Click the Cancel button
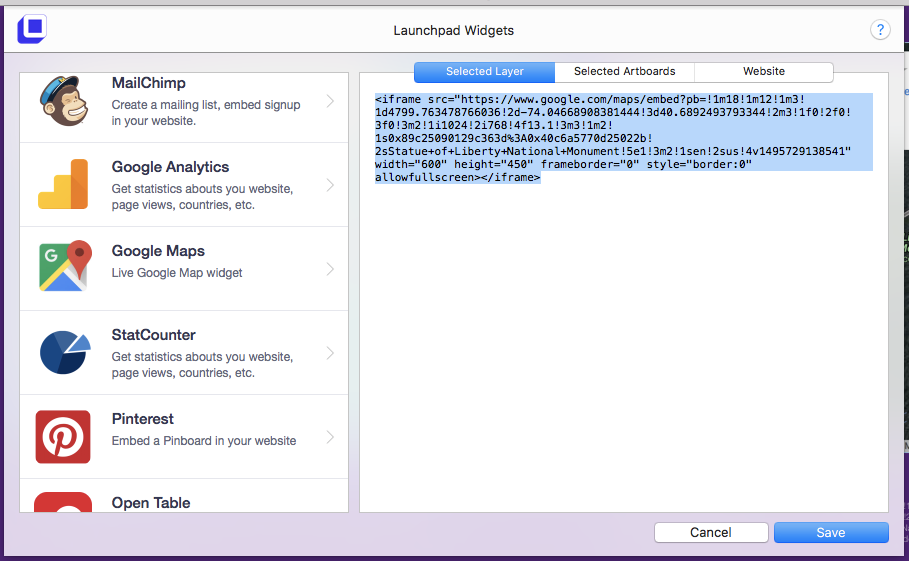This screenshot has height=561, width=909. (x=711, y=533)
